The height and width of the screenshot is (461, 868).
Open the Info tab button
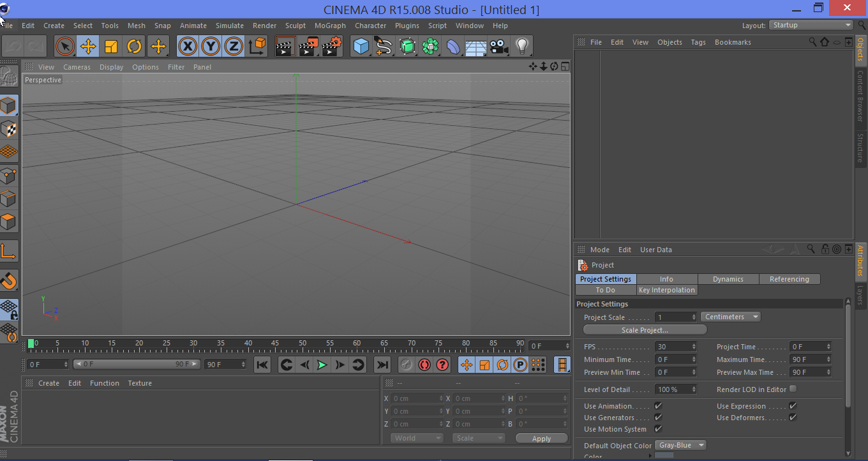pyautogui.click(x=666, y=279)
